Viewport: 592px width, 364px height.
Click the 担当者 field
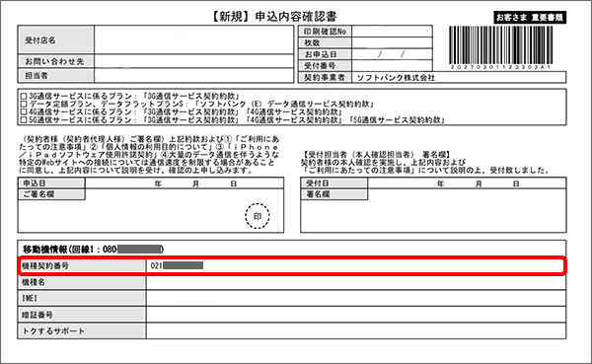[193, 76]
